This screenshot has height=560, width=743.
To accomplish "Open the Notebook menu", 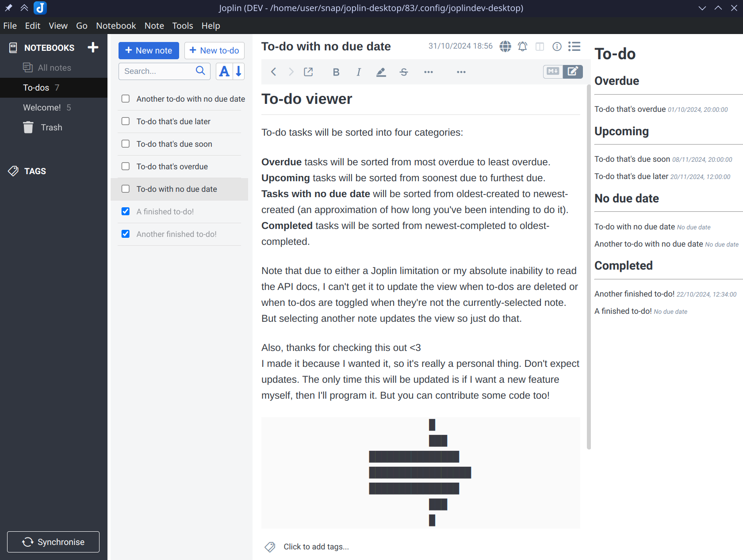I will coord(116,26).
